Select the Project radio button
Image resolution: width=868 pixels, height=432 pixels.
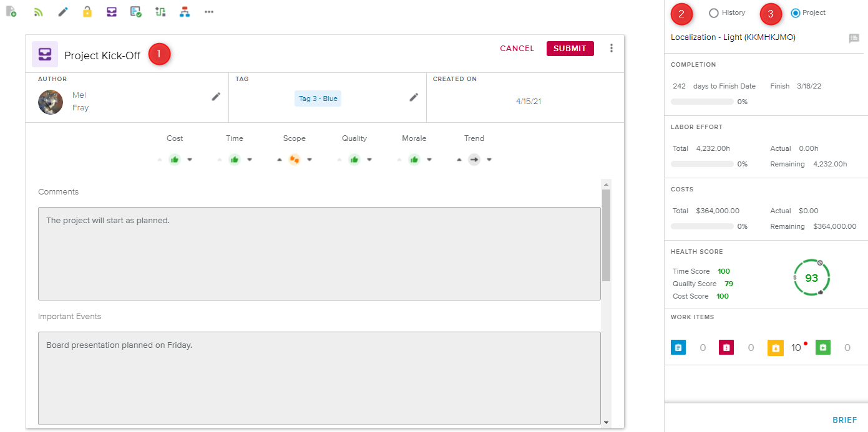[x=795, y=13]
